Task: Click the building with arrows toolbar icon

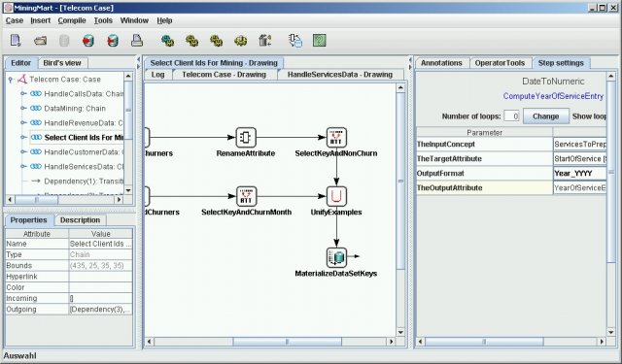Action: [x=265, y=41]
